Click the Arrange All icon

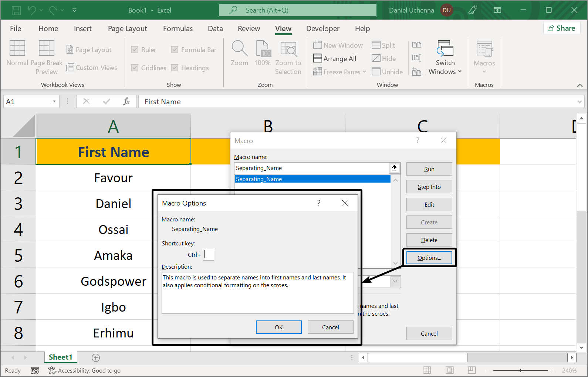317,58
